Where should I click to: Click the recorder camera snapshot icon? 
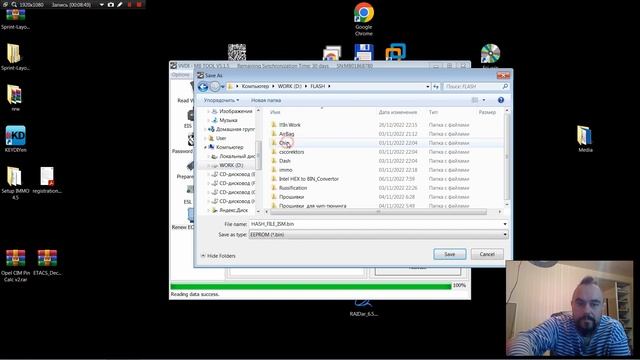111,4
